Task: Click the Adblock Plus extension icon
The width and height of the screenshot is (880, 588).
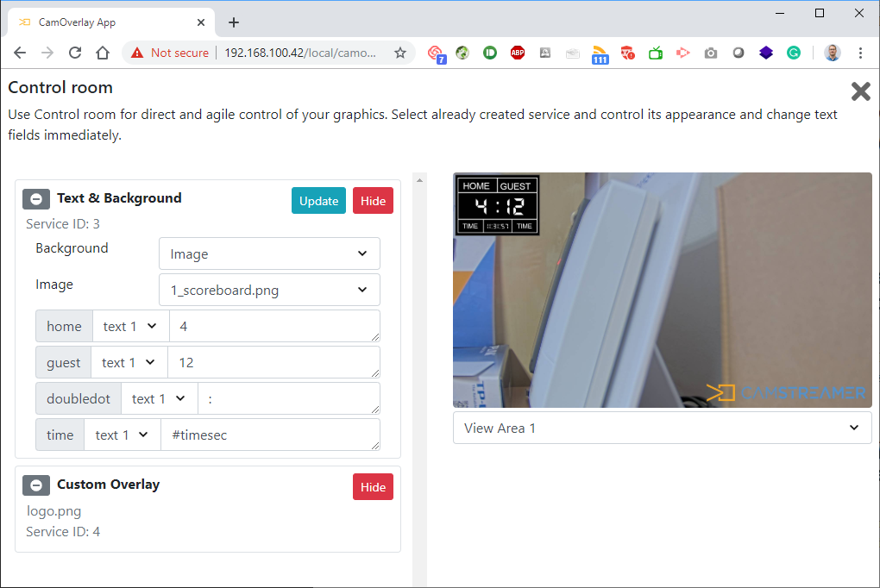Action: [518, 53]
